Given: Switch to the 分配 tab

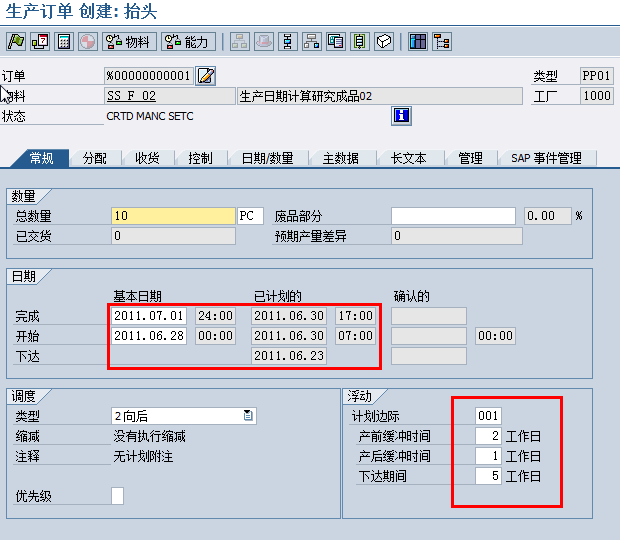Looking at the screenshot, I should (95, 158).
